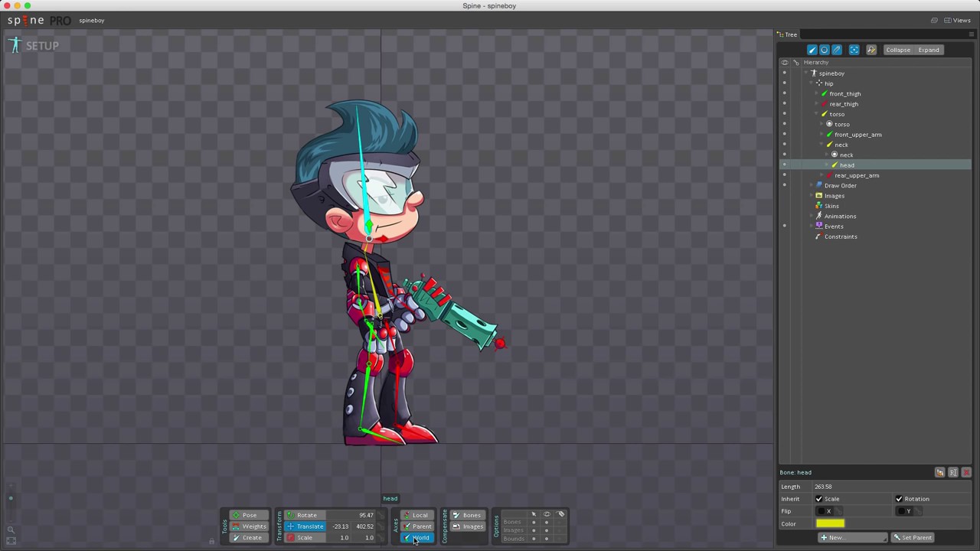Switch axes to World

417,538
